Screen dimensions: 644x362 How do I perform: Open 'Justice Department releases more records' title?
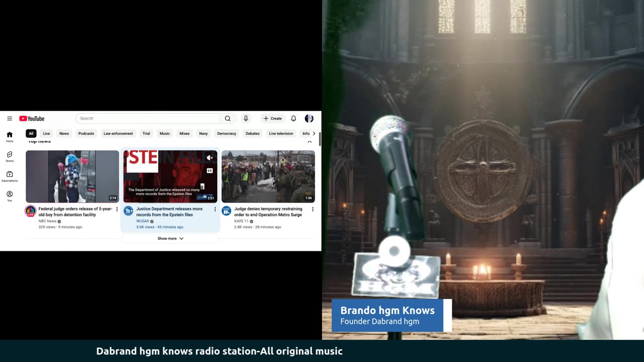[170, 212]
